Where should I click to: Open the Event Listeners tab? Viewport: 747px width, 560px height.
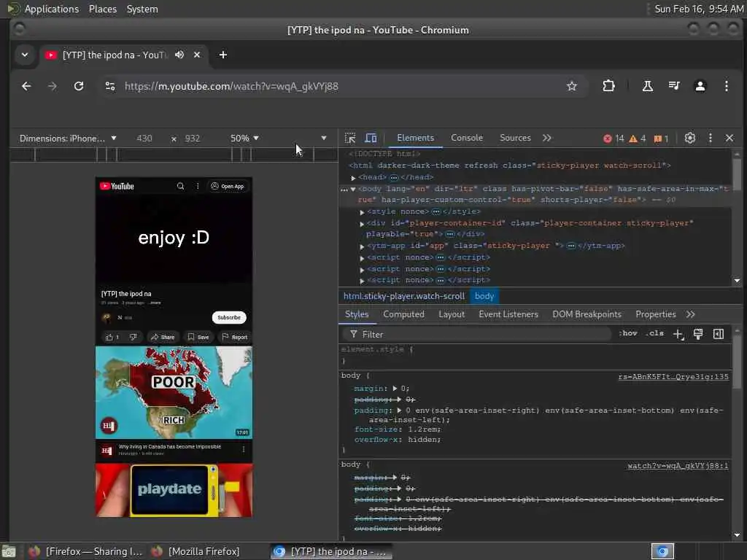click(x=508, y=314)
